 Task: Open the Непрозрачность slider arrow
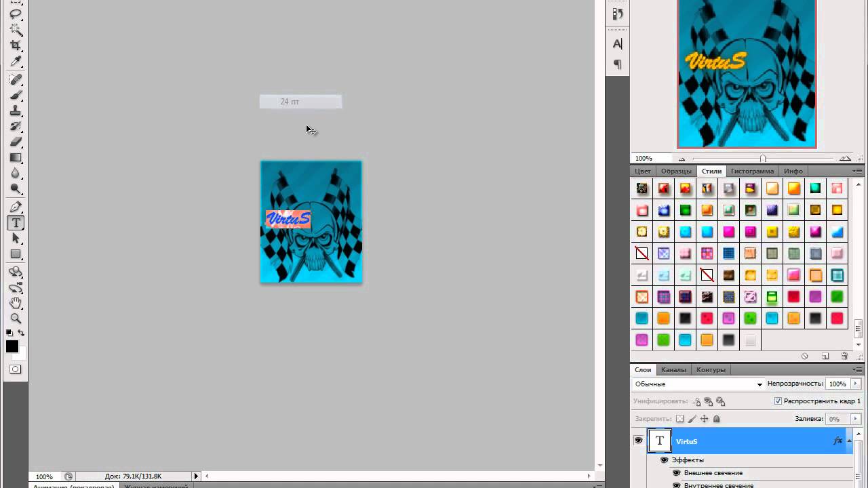tap(855, 384)
